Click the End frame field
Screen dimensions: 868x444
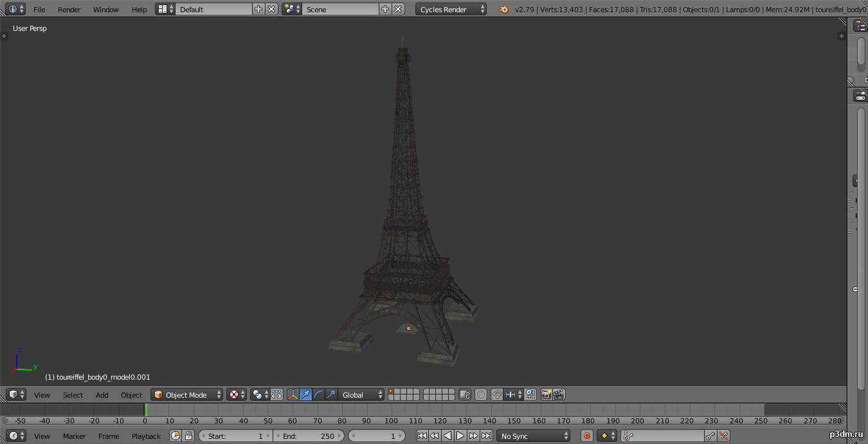(309, 436)
